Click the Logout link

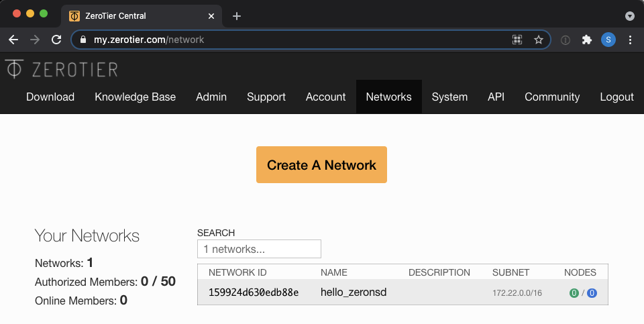point(616,97)
